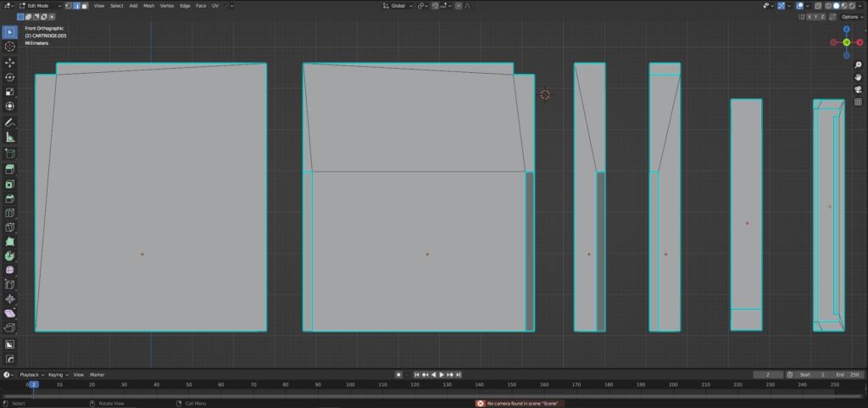Open the Playback menu in timeline
The width and height of the screenshot is (868, 408).
pos(31,374)
